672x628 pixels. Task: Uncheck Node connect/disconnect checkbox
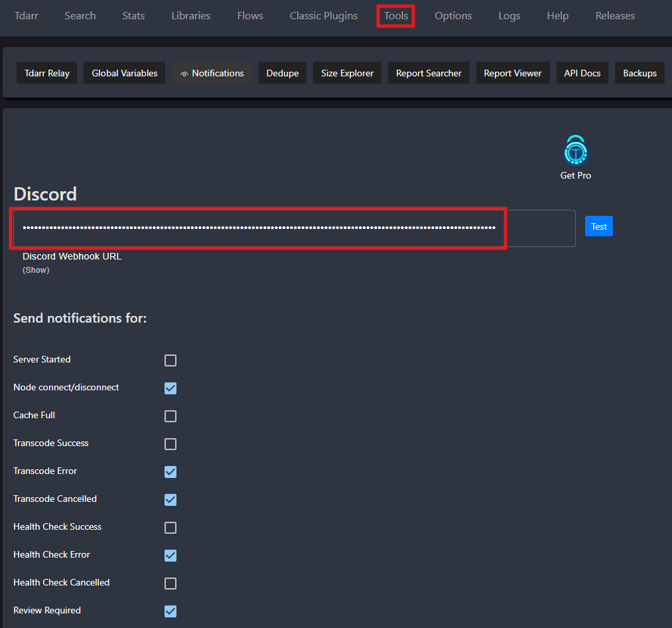(x=170, y=388)
